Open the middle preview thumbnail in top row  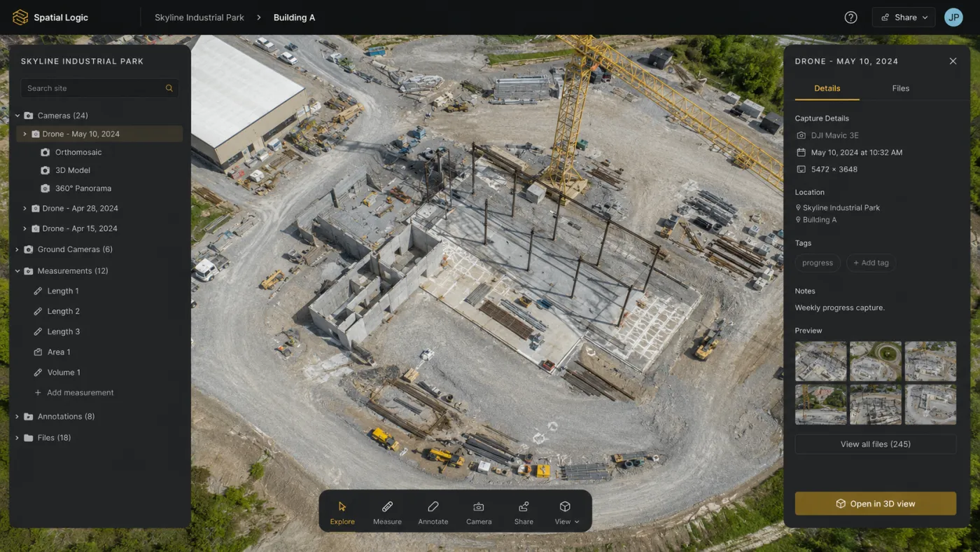876,361
